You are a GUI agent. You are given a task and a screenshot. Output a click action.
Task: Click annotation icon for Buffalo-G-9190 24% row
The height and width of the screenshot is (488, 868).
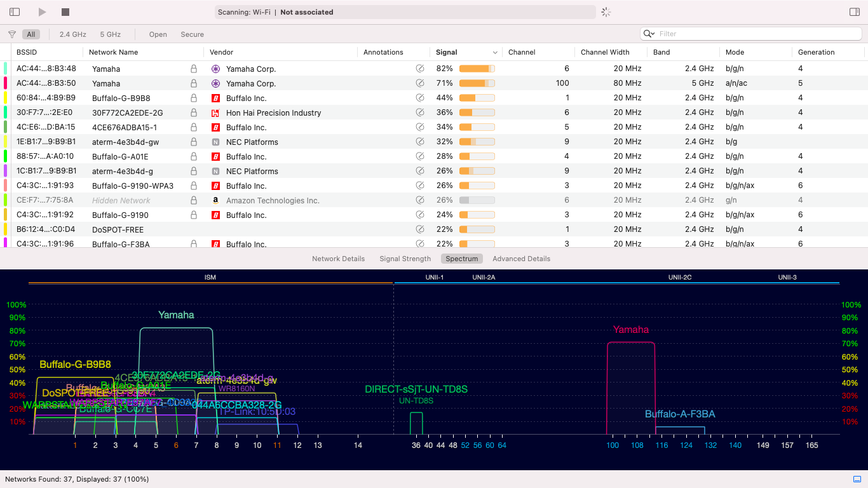coord(419,215)
